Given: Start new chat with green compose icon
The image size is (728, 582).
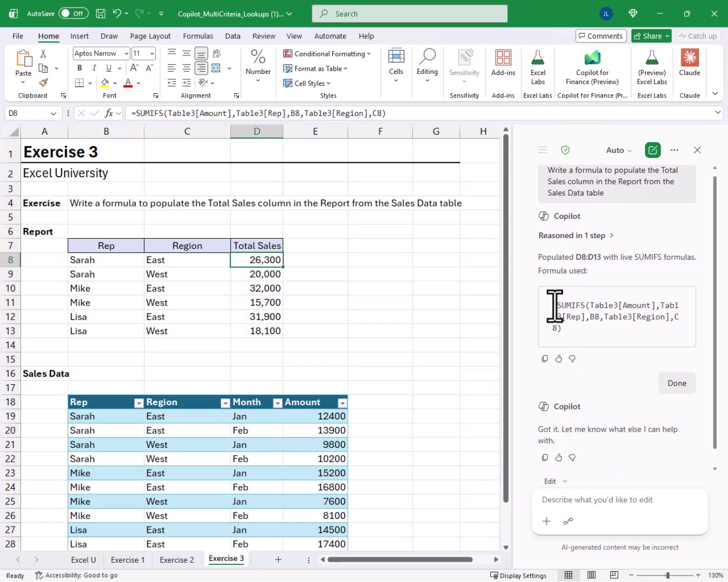Looking at the screenshot, I should point(653,150).
